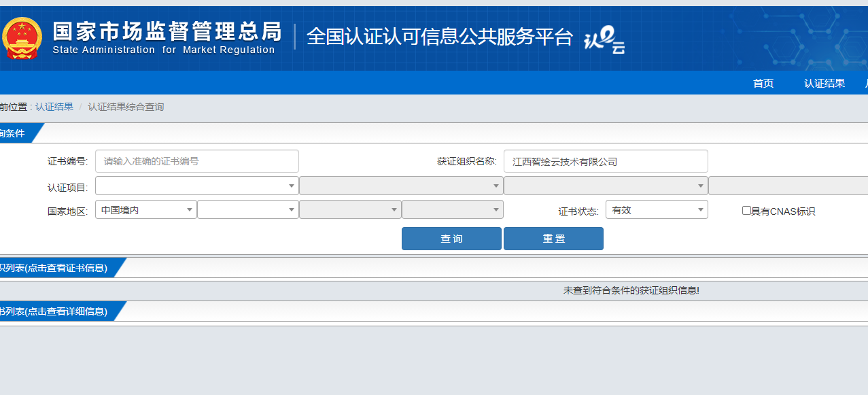Open the 首页 navigation item

763,83
